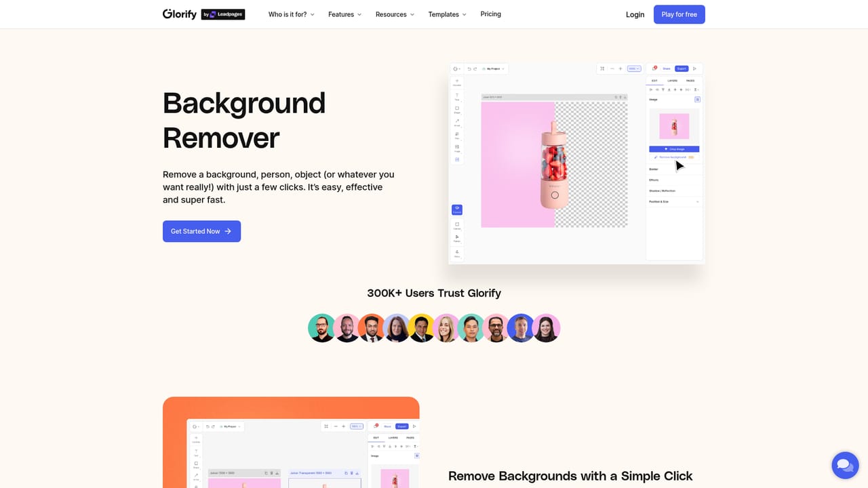Image resolution: width=868 pixels, height=488 pixels.
Task: Click the play preview icon in the hero editor screenshot
Action: (x=694, y=68)
